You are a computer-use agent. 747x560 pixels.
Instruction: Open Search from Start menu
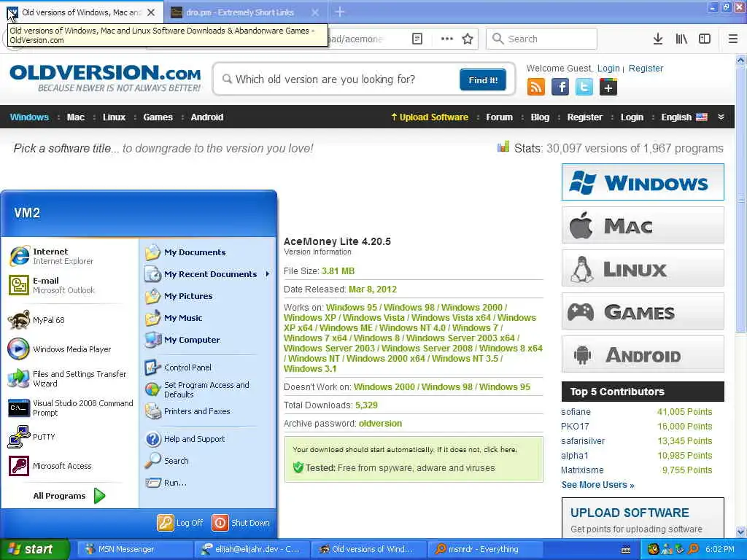pyautogui.click(x=167, y=461)
